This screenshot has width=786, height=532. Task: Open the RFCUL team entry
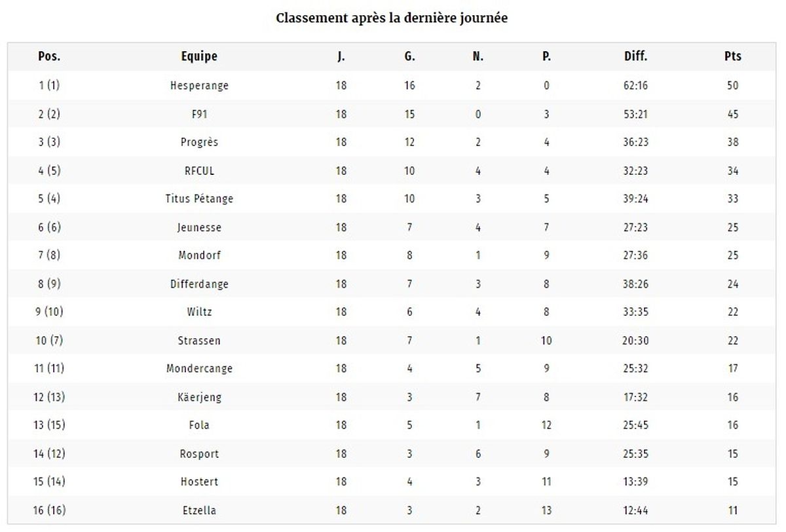[199, 171]
